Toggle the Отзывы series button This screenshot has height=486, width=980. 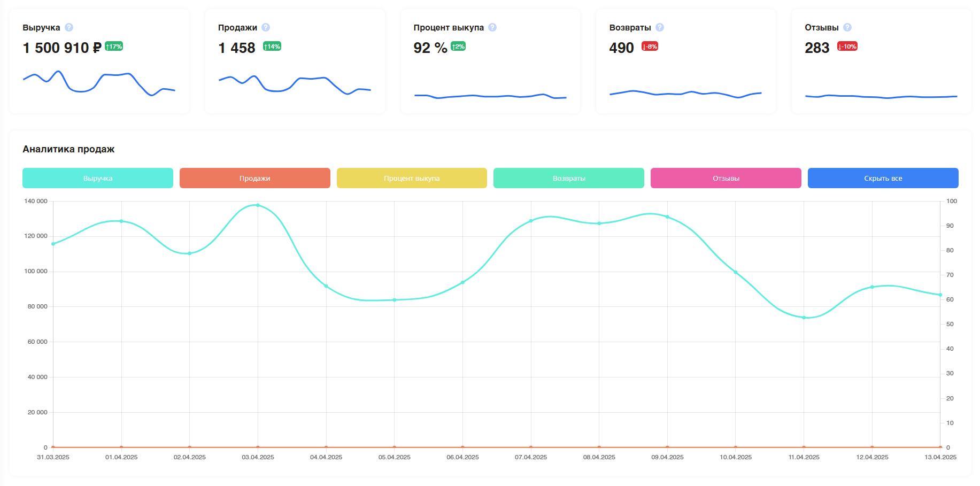click(x=726, y=178)
